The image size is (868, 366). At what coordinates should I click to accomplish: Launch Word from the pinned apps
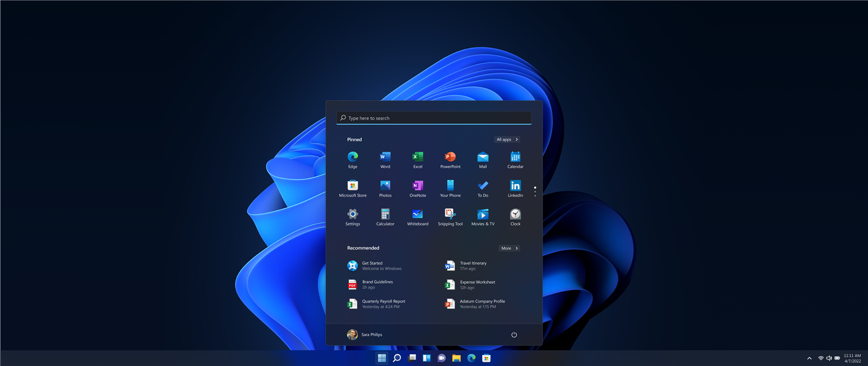[x=385, y=157]
